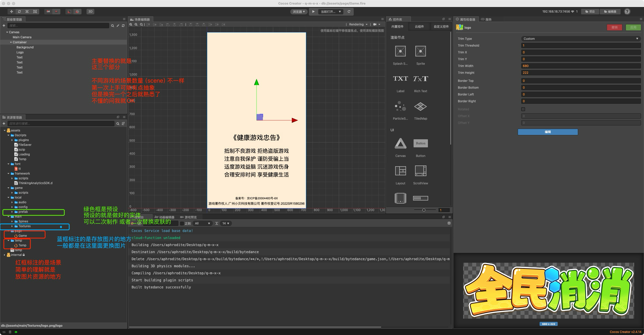Refresh the hierarchy panel
Screen dimensions: 644x335
[123, 26]
